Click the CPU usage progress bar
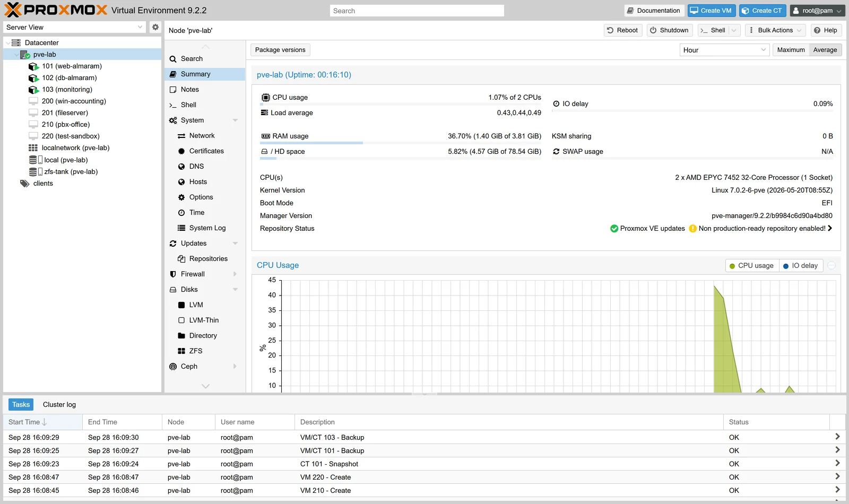849x504 pixels. pyautogui.click(x=401, y=104)
